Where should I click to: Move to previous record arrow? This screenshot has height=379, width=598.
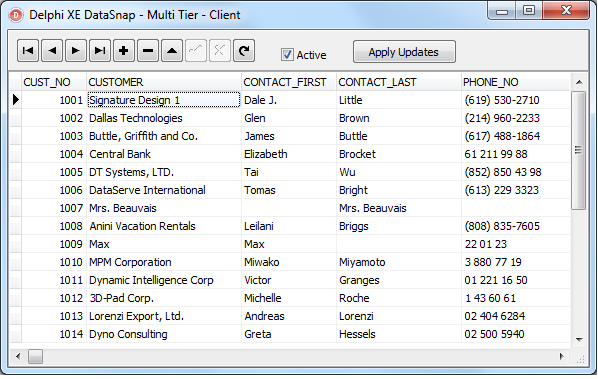coord(52,51)
